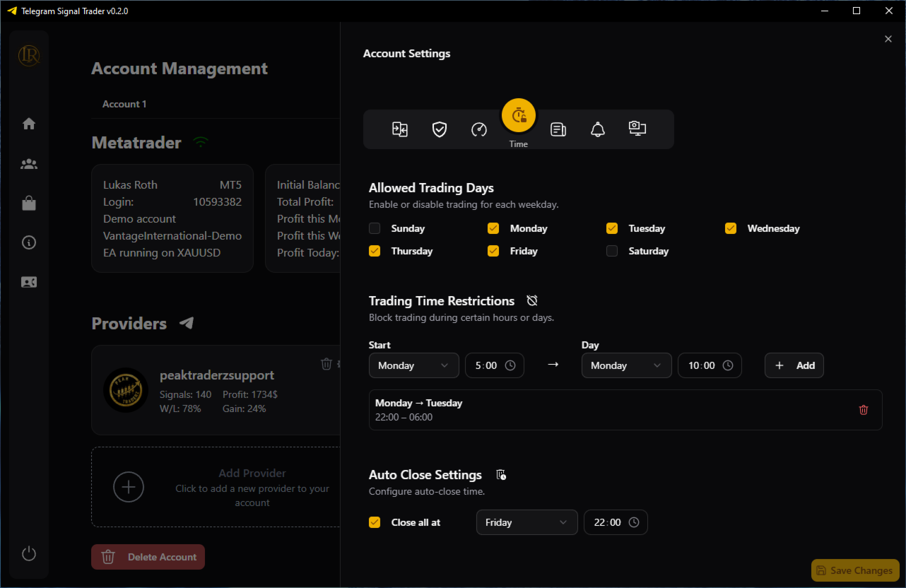This screenshot has height=588, width=906.
Task: Click VantageInternational-Demo server text
Action: click(172, 236)
